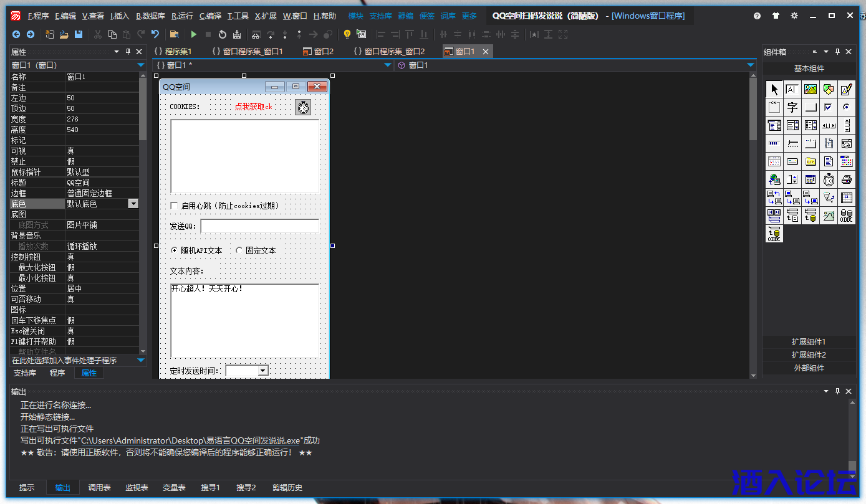This screenshot has height=504, width=866.
Task: Select the 随机API文本 radio option
Action: coord(175,250)
